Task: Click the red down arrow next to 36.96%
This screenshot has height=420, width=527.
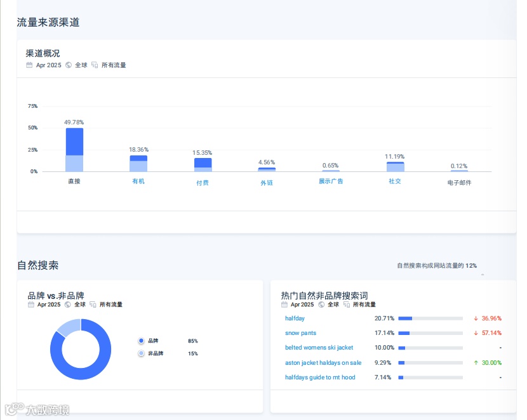Action: 476,318
